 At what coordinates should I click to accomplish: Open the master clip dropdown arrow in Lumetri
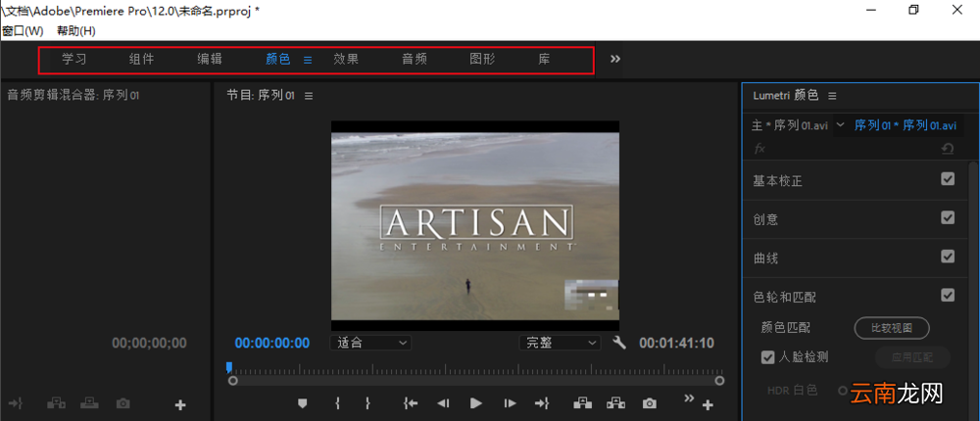(841, 125)
